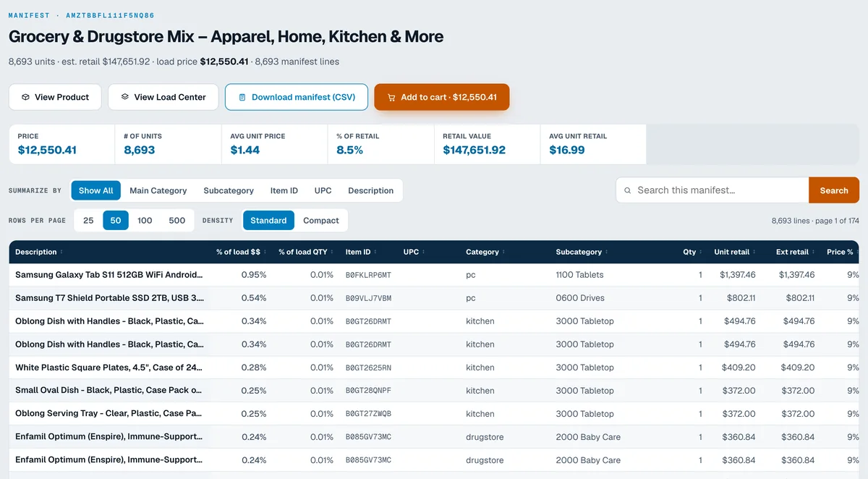Image resolution: width=868 pixels, height=479 pixels.
Task: Sort the table by Item ID column icon
Action: click(x=375, y=253)
